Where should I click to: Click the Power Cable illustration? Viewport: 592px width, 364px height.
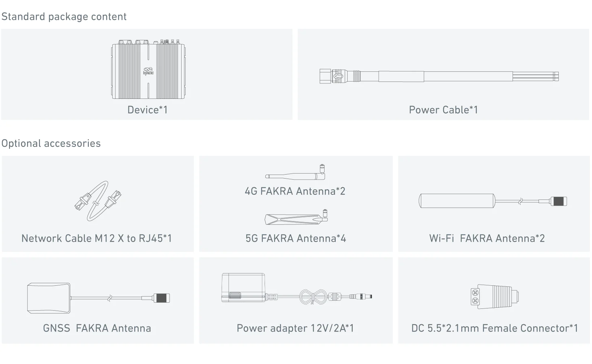point(439,76)
